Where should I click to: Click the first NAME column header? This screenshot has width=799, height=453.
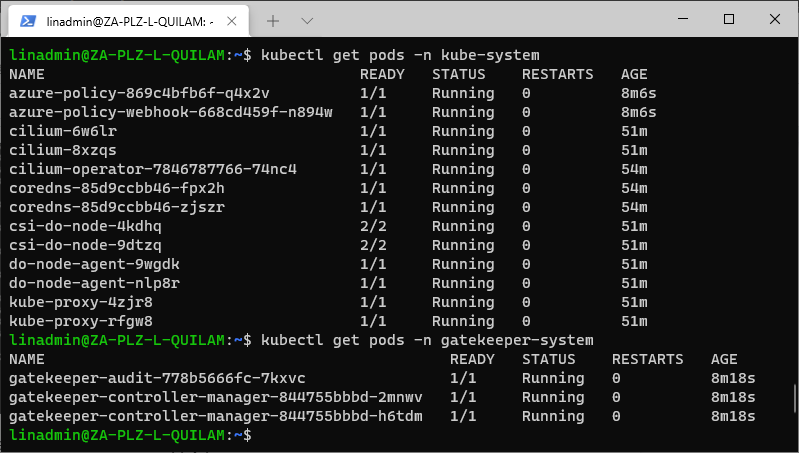tap(26, 74)
